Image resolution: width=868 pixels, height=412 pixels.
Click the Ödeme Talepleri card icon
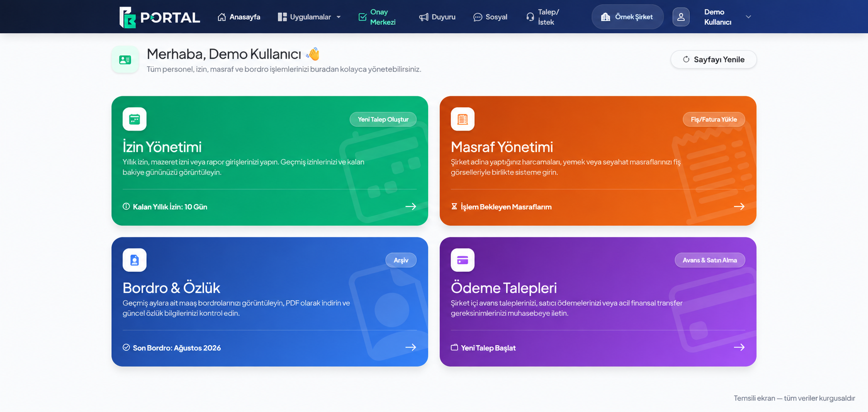click(x=463, y=260)
